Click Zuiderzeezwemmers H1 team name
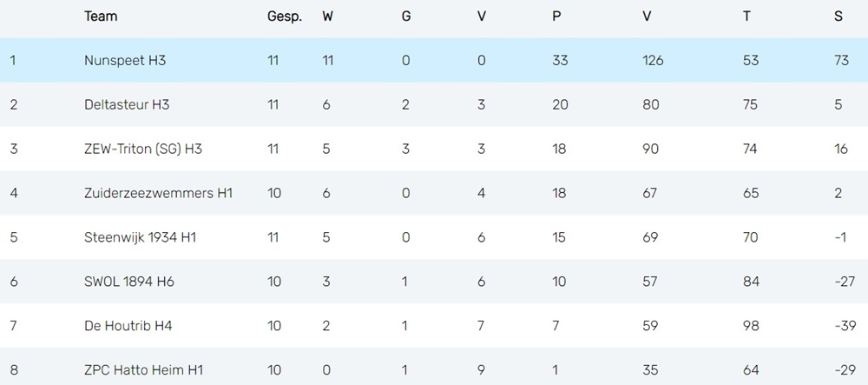 pos(158,193)
